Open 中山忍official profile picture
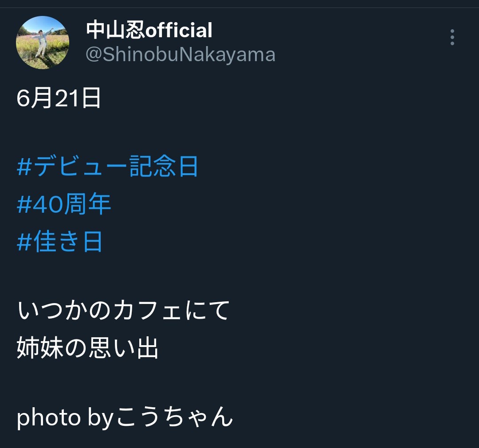 43,43
